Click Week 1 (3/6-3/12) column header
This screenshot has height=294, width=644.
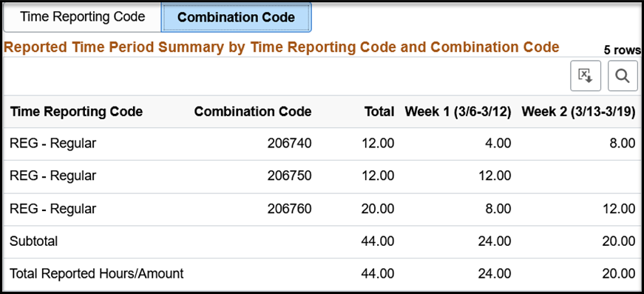[458, 111]
